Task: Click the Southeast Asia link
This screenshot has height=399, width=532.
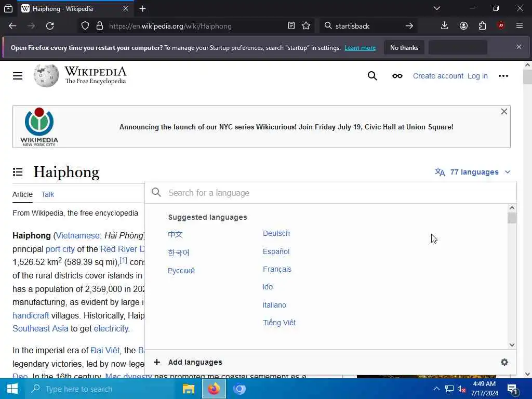Action: coord(41,328)
